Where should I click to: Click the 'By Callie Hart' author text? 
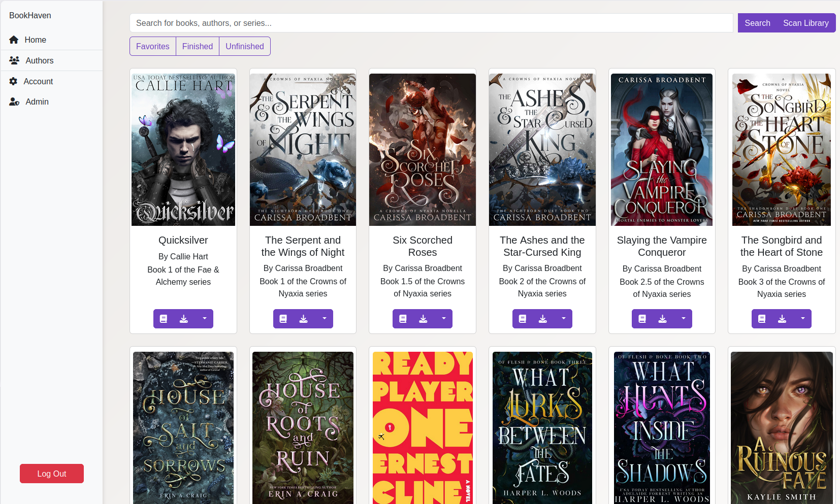[183, 256]
